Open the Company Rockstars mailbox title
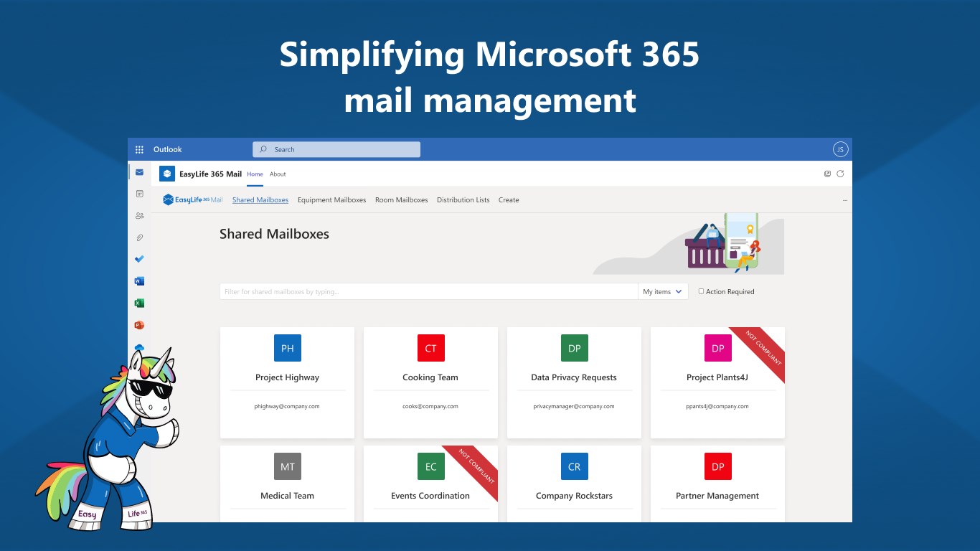This screenshot has width=980, height=551. click(574, 496)
